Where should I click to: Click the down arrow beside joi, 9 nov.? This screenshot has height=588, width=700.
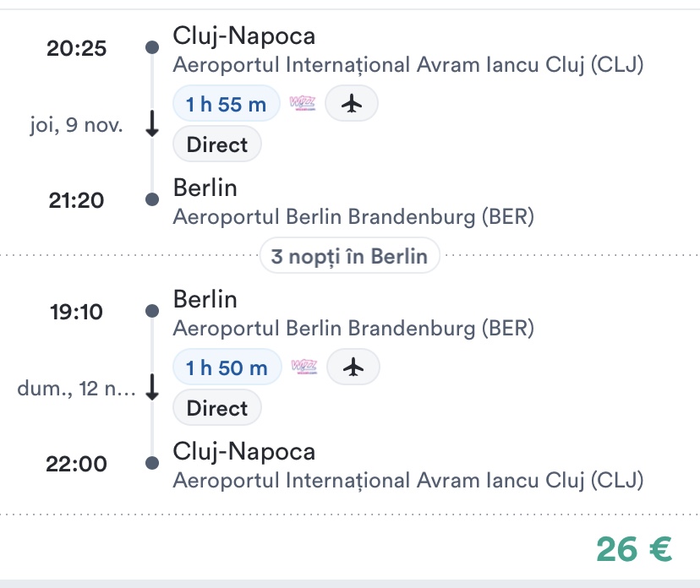(x=152, y=126)
